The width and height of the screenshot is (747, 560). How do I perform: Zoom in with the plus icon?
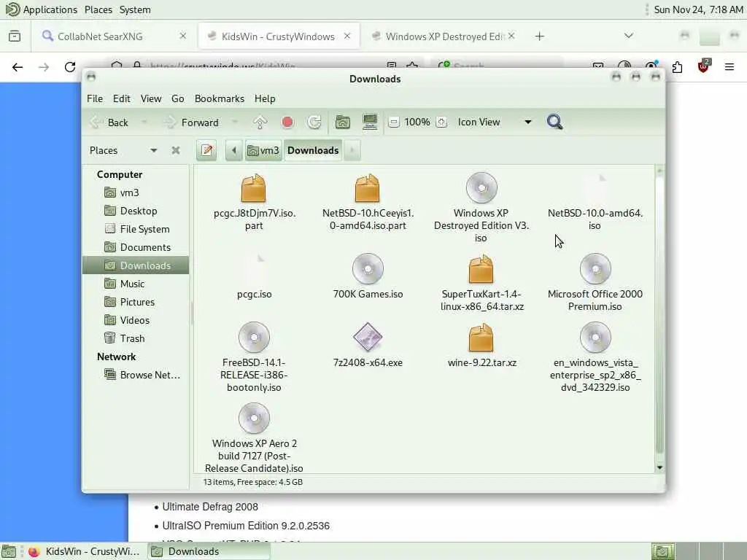pyautogui.click(x=441, y=122)
